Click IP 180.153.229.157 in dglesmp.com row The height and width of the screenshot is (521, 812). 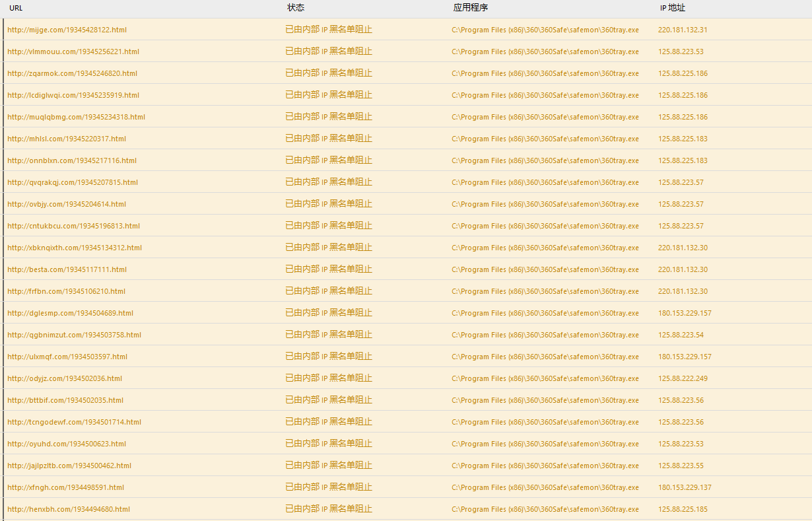tap(685, 313)
